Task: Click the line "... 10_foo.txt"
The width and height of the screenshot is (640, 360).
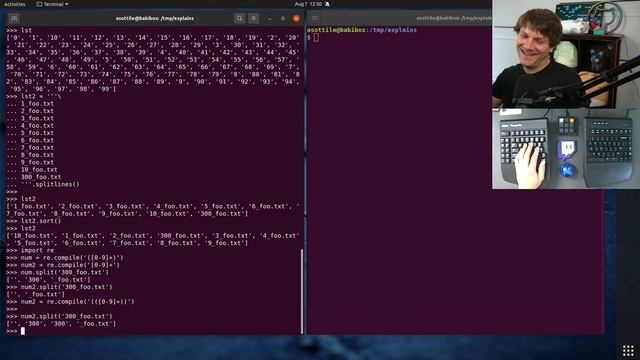Action: tap(32, 169)
